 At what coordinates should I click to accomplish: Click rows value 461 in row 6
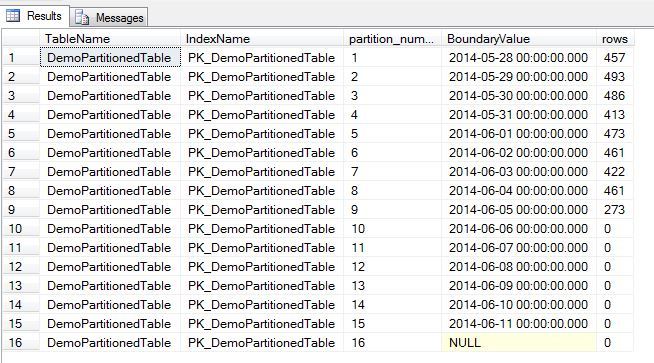pos(615,153)
